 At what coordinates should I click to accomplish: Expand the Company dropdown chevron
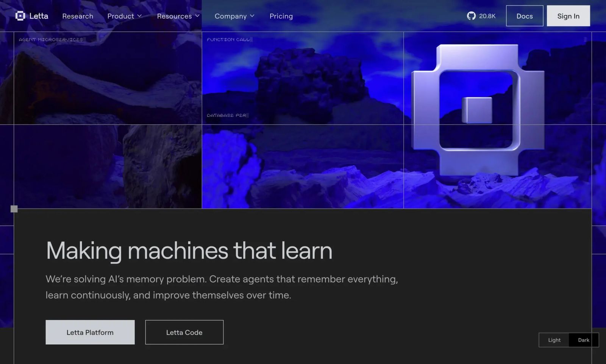(x=252, y=16)
